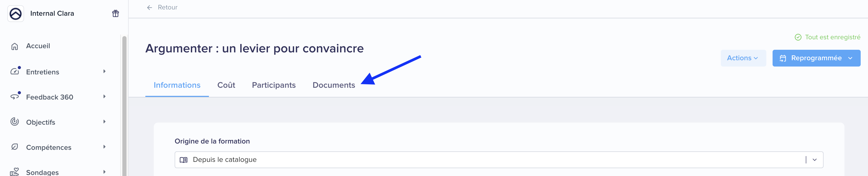Viewport: 868px width, 176px height.
Task: Click the Compétences leaf icon
Action: point(14,147)
